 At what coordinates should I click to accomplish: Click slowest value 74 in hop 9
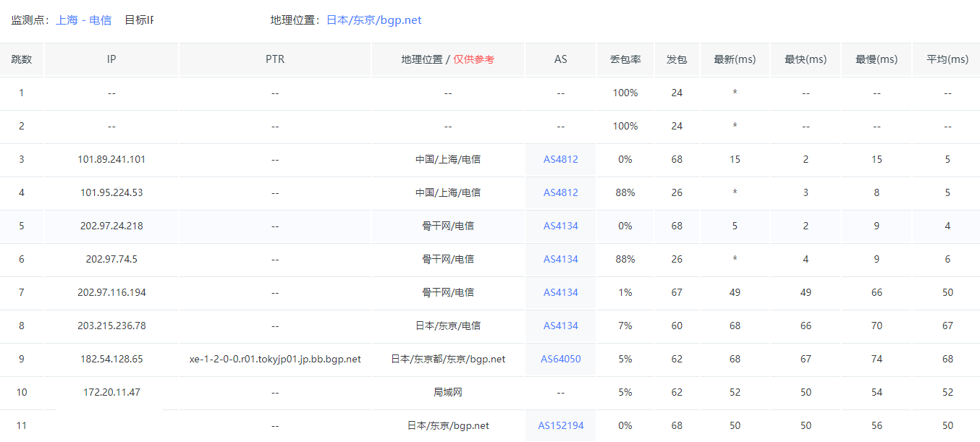pos(876,359)
